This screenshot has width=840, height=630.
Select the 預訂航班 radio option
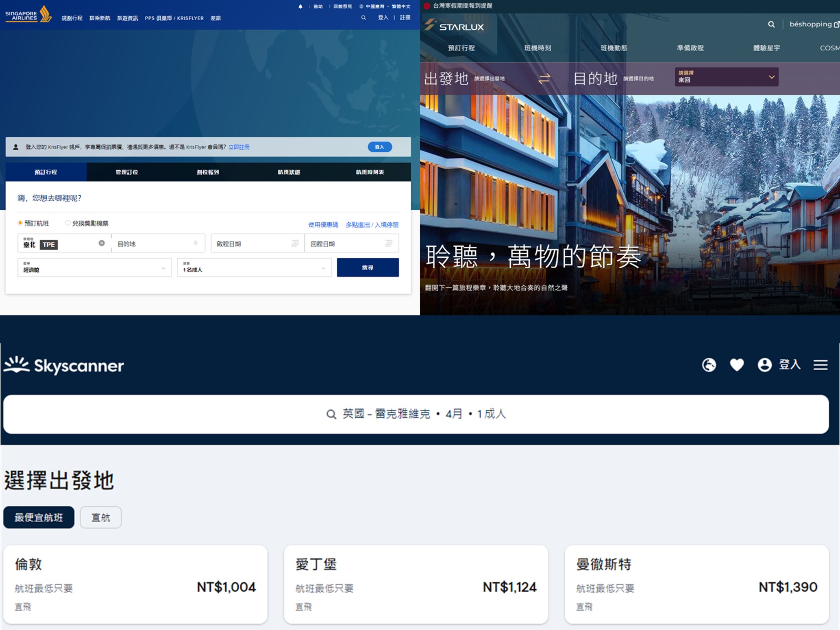[20, 223]
